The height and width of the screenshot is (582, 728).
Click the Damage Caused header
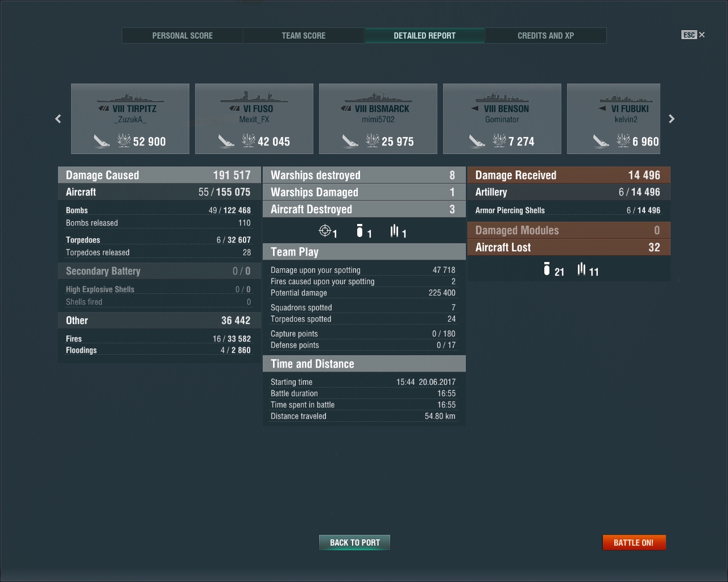(x=159, y=175)
